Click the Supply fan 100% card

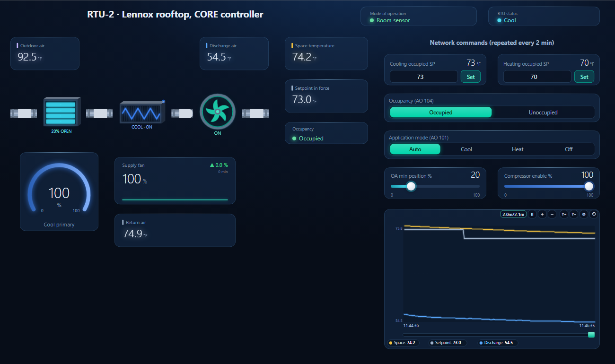tap(175, 181)
